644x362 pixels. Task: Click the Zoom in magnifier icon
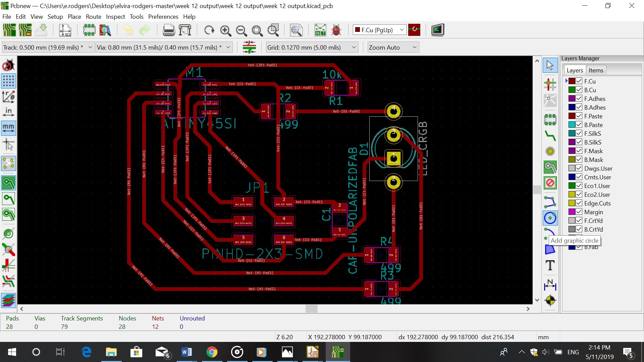pos(225,30)
